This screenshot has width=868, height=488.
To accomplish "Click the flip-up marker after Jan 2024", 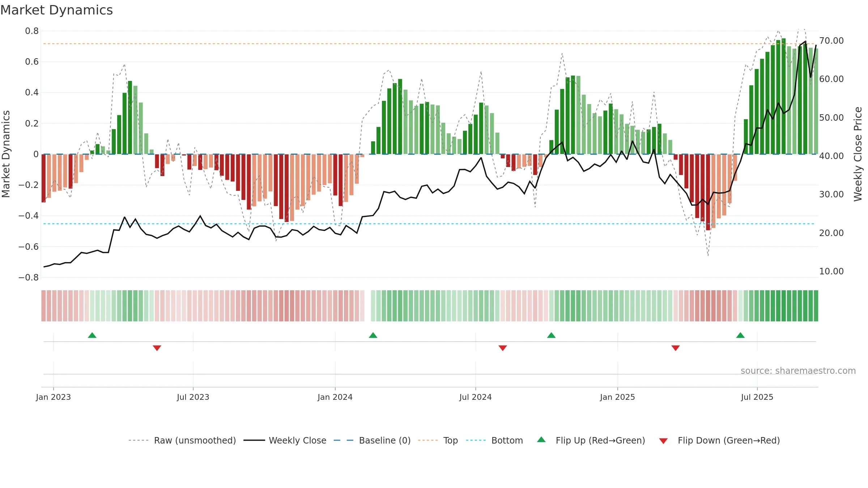I will 373,335.
